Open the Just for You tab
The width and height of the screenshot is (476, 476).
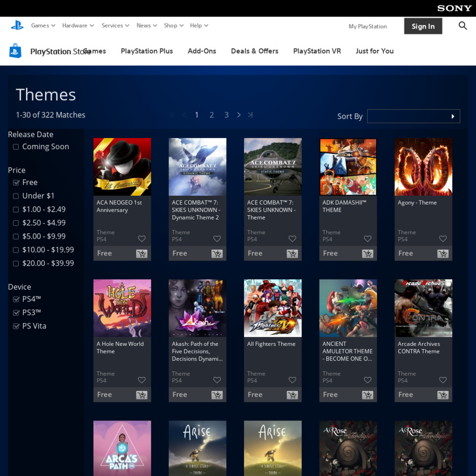374,51
